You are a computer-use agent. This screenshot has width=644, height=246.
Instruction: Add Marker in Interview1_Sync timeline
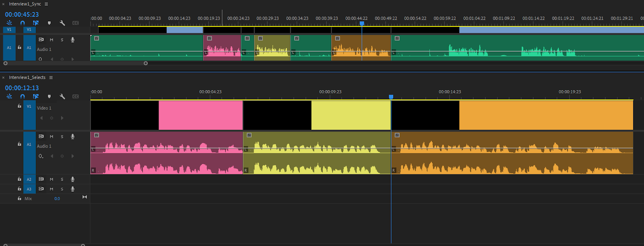49,23
